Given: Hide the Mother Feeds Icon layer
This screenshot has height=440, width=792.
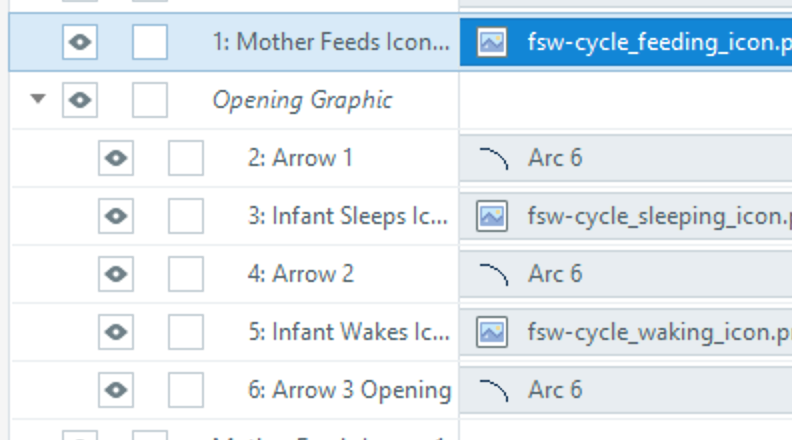Looking at the screenshot, I should pyautogui.click(x=80, y=42).
